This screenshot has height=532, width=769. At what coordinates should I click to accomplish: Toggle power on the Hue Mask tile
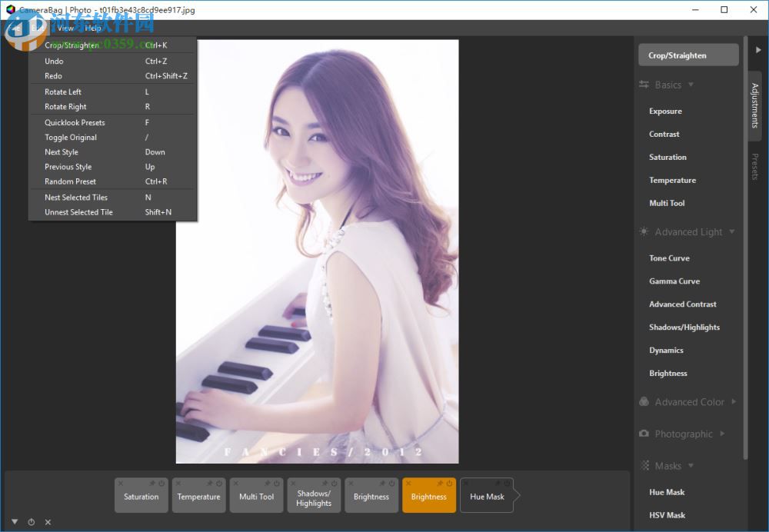point(507,483)
